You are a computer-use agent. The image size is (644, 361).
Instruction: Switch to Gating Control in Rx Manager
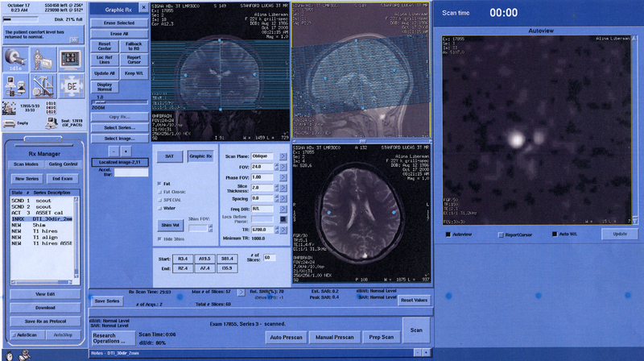(63, 164)
